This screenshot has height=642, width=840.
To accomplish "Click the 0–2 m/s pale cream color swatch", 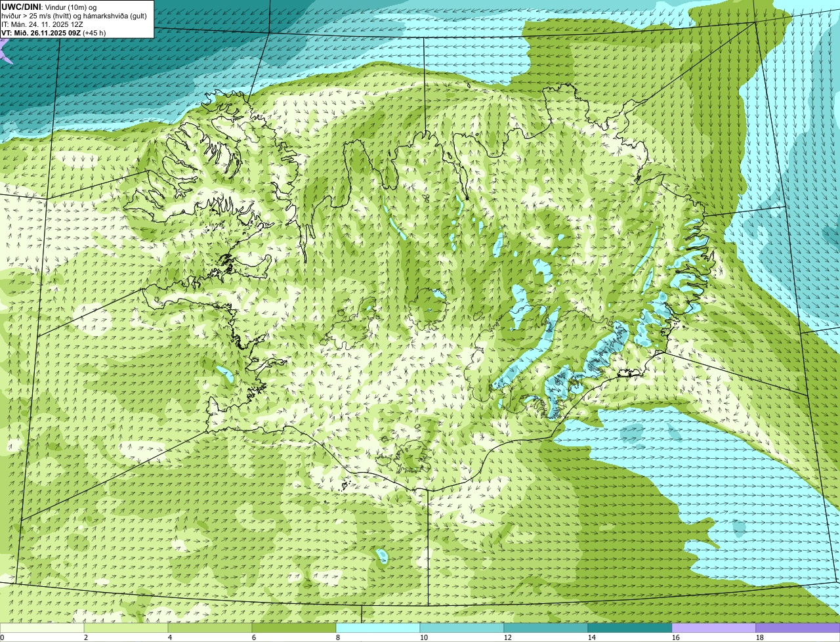I will coord(42,628).
